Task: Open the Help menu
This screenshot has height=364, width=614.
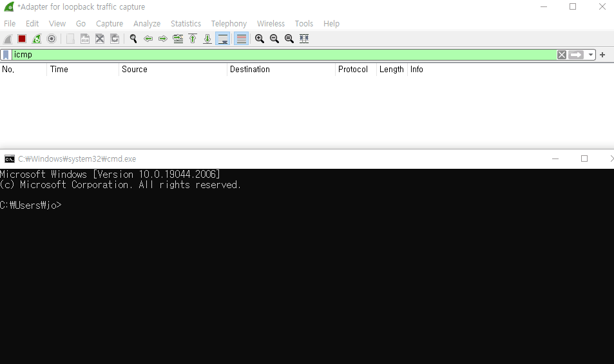Action: click(331, 23)
